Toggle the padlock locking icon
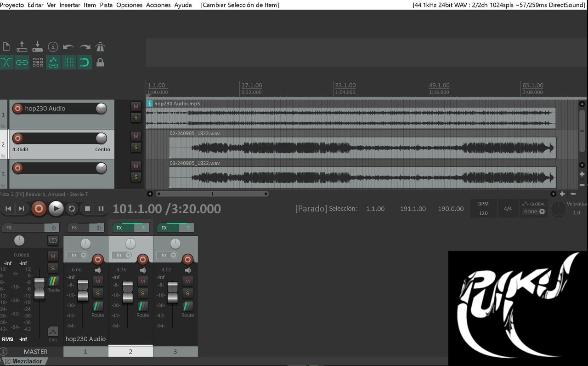The image size is (588, 366). [100, 62]
